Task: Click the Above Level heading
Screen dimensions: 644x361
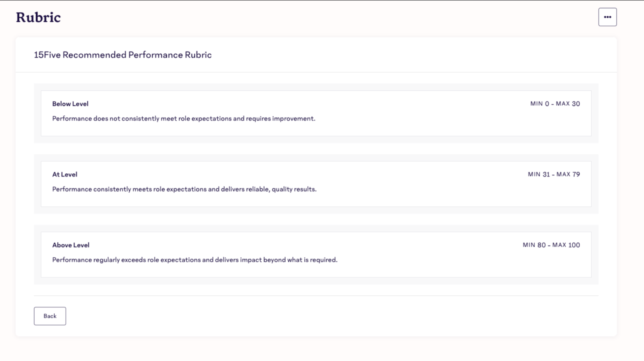Action: point(71,245)
